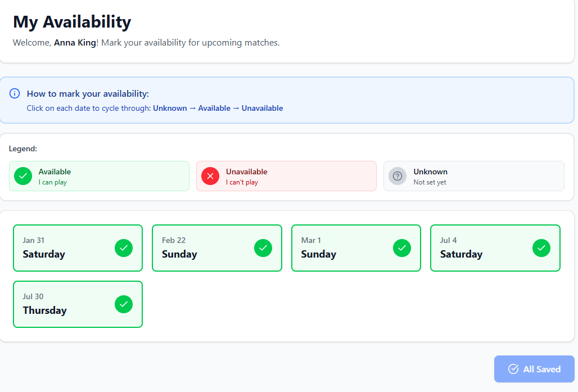This screenshot has width=578, height=392.
Task: Click the Available legend box
Action: [x=99, y=176]
